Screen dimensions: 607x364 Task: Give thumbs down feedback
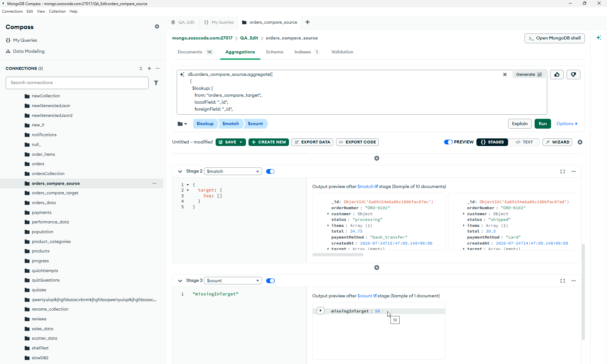click(573, 75)
